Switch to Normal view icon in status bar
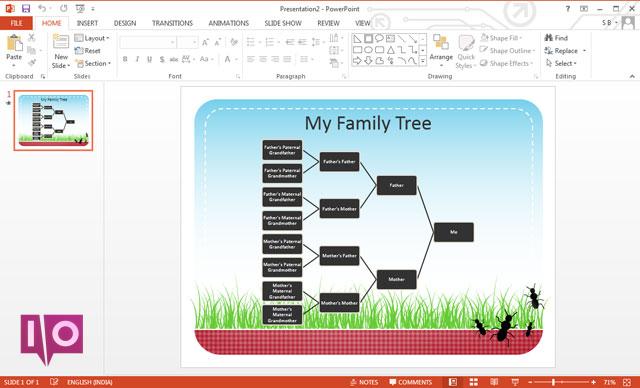This screenshot has width=640, height=388. [453, 382]
